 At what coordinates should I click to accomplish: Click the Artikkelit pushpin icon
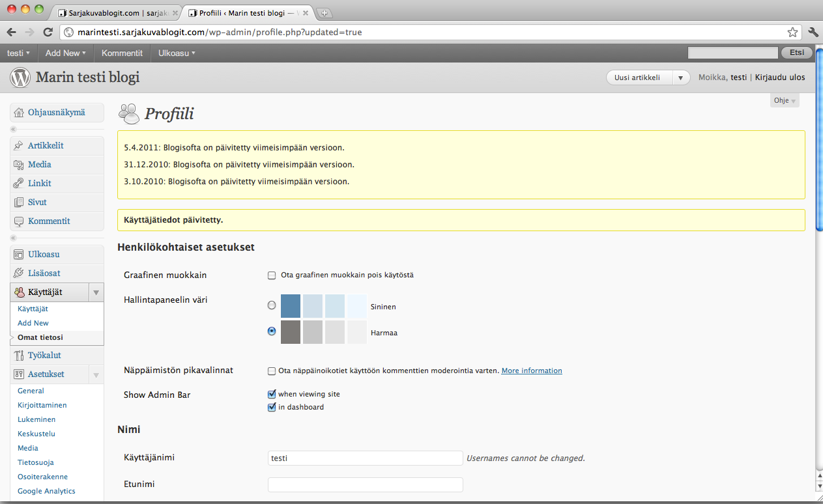pyautogui.click(x=19, y=146)
